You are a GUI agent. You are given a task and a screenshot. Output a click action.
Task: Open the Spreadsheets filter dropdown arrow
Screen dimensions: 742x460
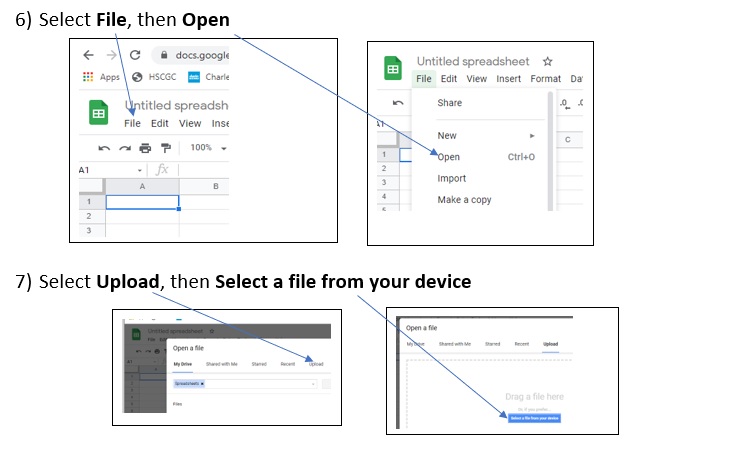pyautogui.click(x=313, y=384)
